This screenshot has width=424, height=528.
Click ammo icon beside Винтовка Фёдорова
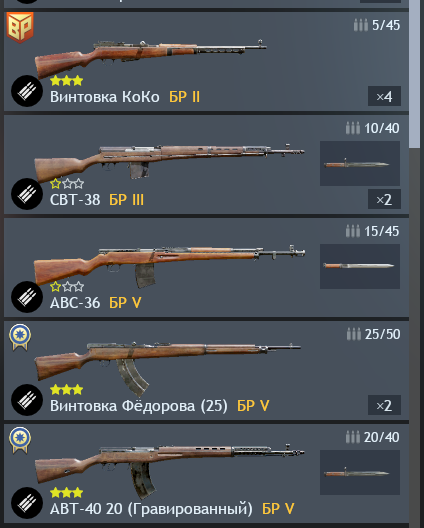[27, 400]
